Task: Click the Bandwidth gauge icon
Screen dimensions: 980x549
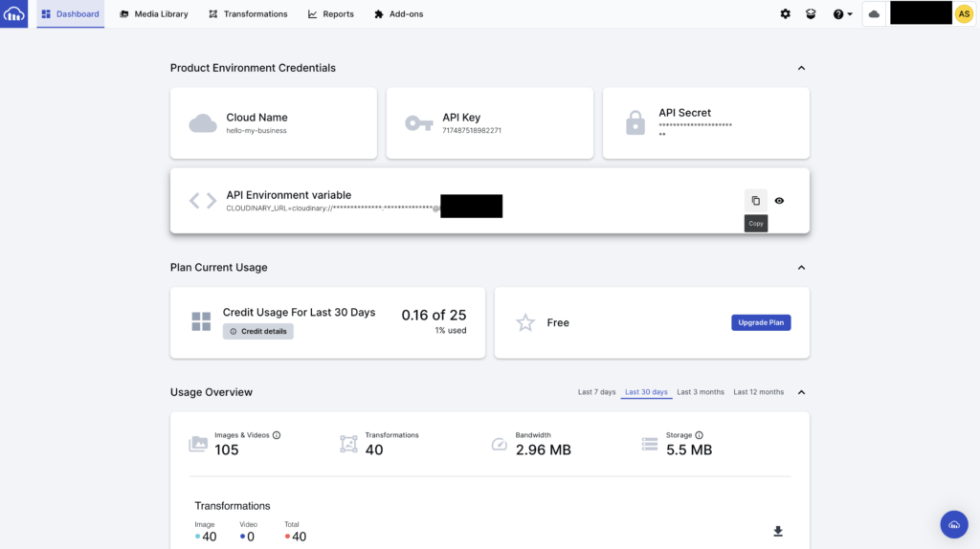Action: [x=499, y=444]
